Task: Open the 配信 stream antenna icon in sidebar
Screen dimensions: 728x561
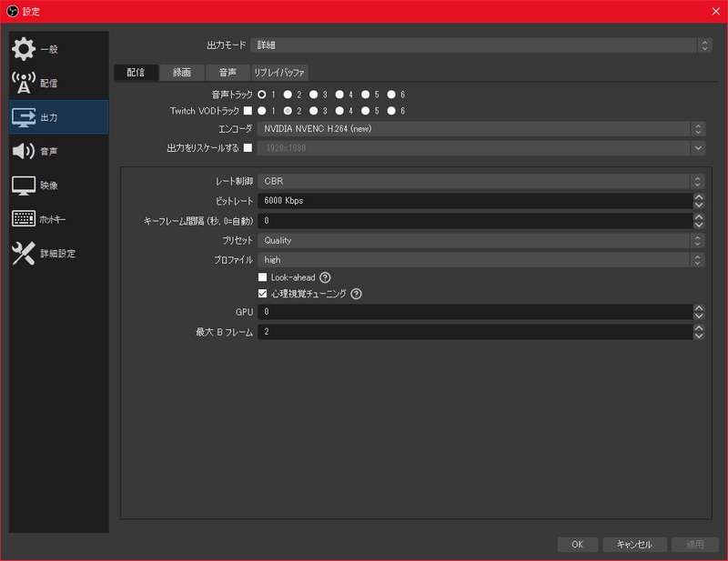Action: (x=24, y=83)
